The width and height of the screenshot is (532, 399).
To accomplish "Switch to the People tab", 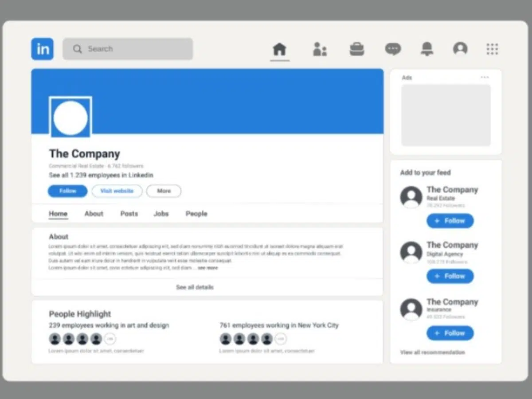I will (x=196, y=214).
